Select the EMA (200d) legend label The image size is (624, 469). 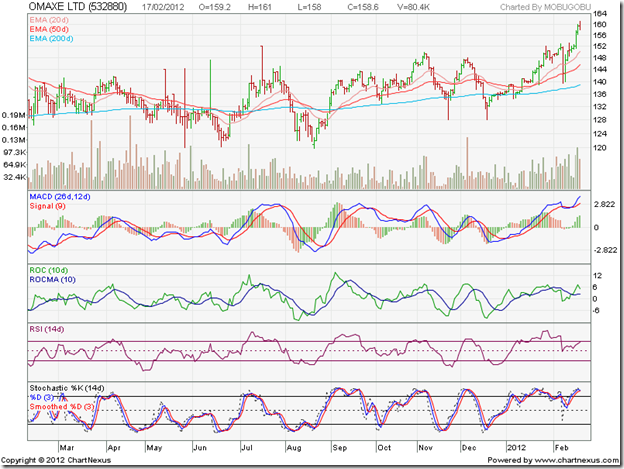pos(51,39)
